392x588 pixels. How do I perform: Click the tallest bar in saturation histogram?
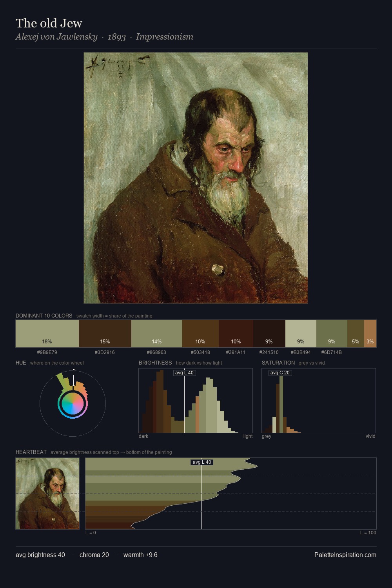[x=281, y=401]
